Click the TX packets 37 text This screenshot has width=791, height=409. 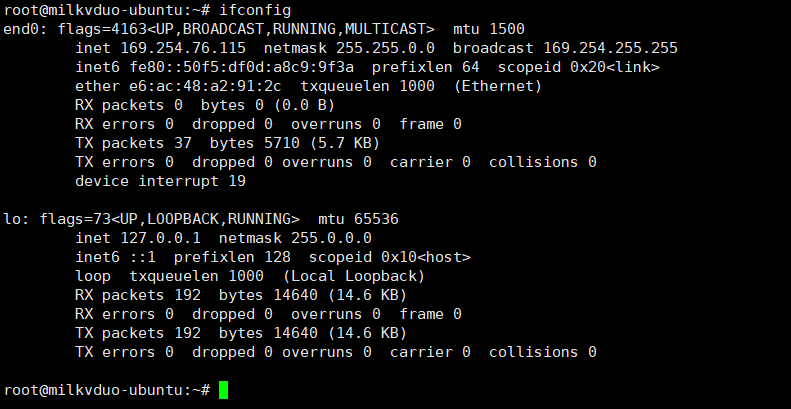pos(133,143)
